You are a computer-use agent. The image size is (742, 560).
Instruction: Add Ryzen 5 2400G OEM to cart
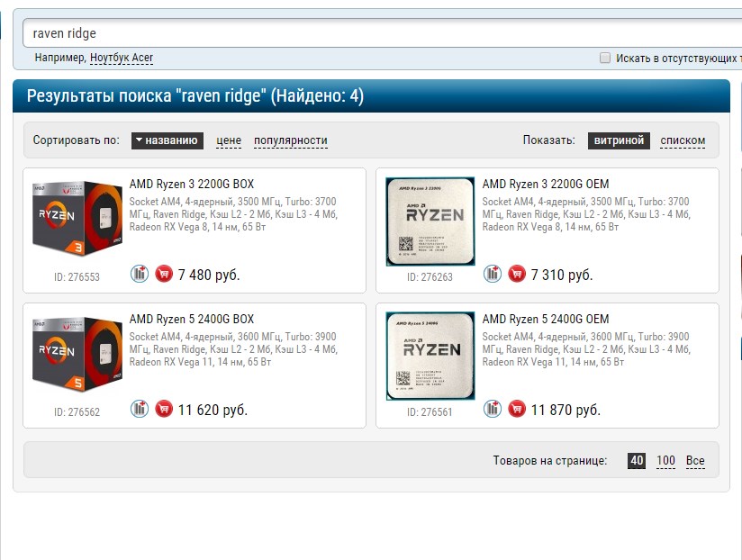(x=517, y=409)
